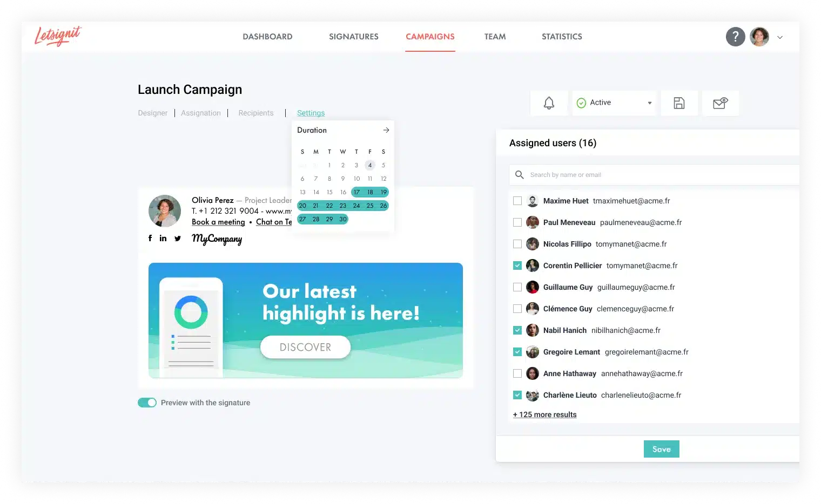Expand the user account menu chevron
The width and height of the screenshot is (821, 504).
coord(780,37)
